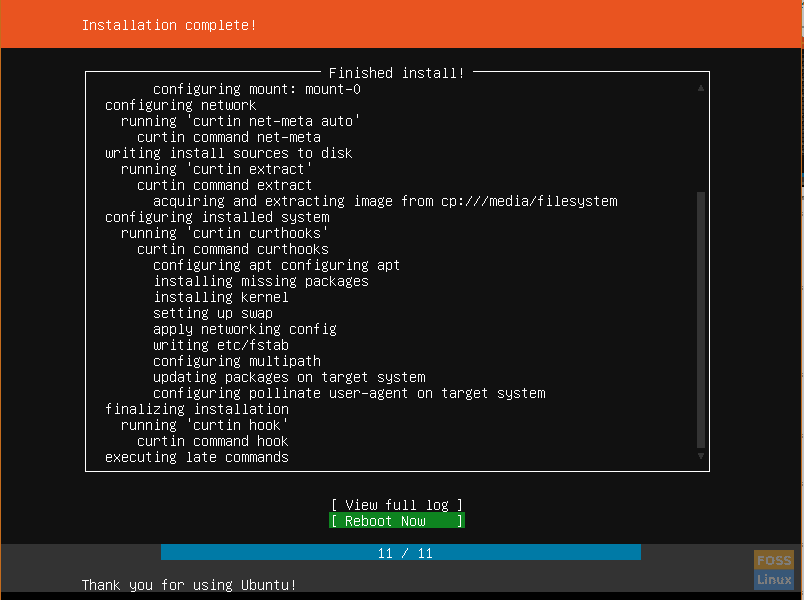Viewport: 804px width, 600px height.
Task: Select "running 'curtin hook'" log line
Action: click(x=204, y=425)
